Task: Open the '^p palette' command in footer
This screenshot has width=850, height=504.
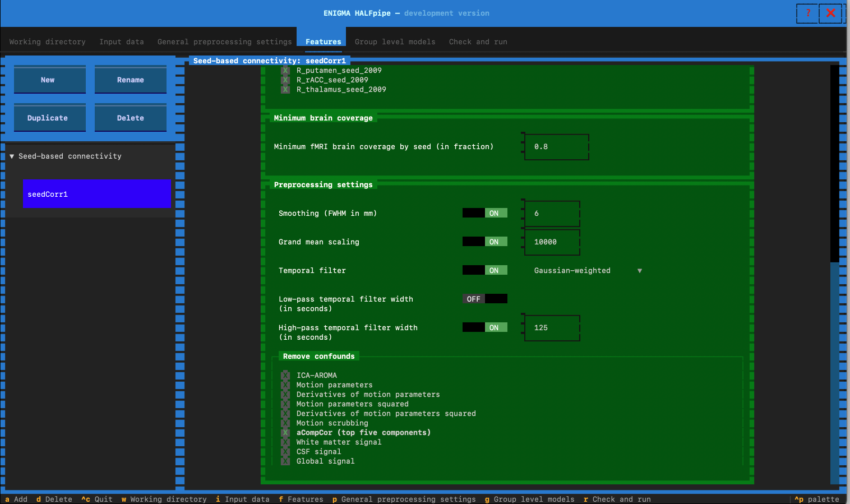Action: 817,499
